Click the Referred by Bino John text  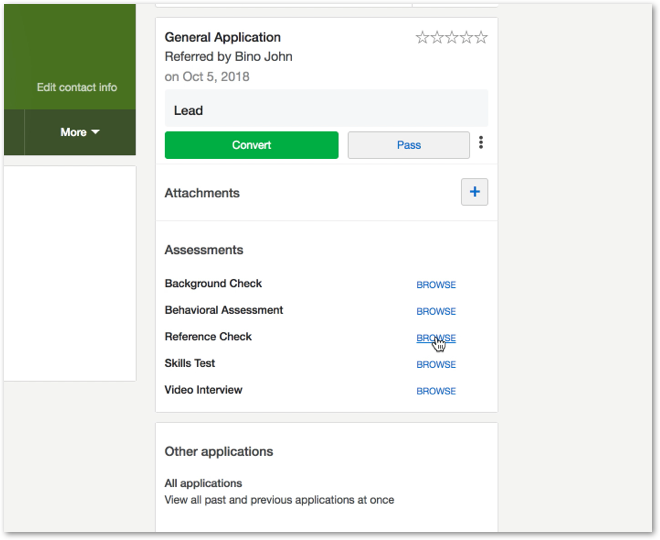228,57
